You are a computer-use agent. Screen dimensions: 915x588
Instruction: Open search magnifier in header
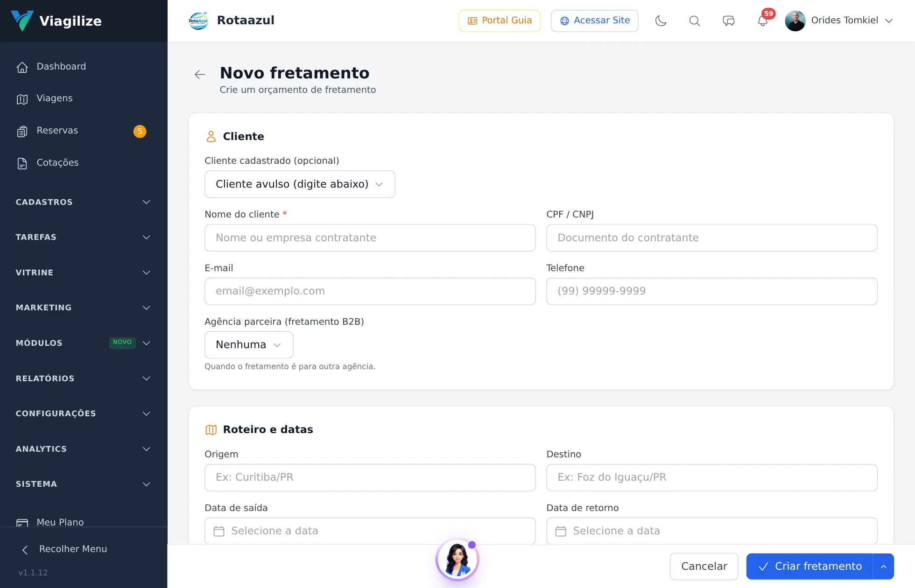point(695,21)
